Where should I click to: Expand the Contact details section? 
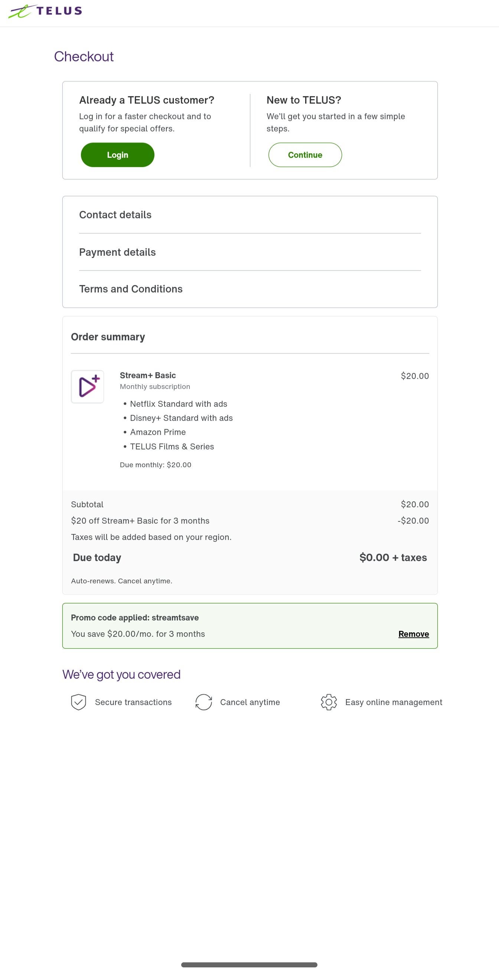[115, 214]
